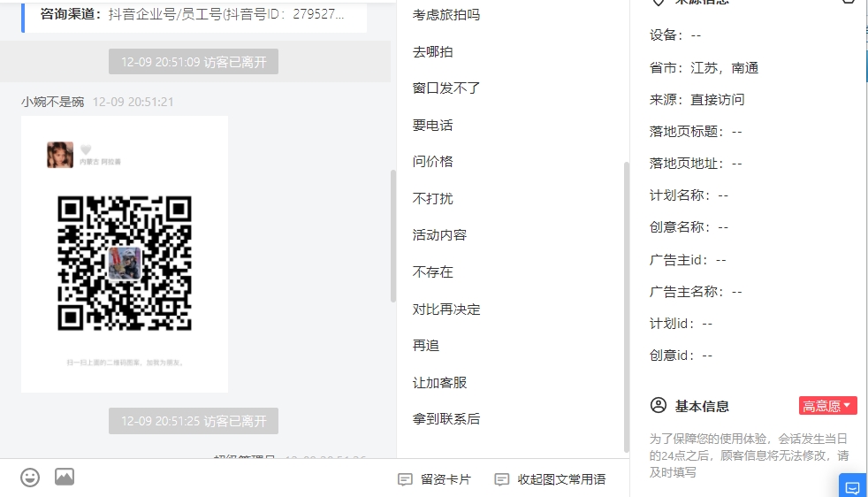Click the 计划id field
Viewport: 868px width, 497px height.
point(681,324)
